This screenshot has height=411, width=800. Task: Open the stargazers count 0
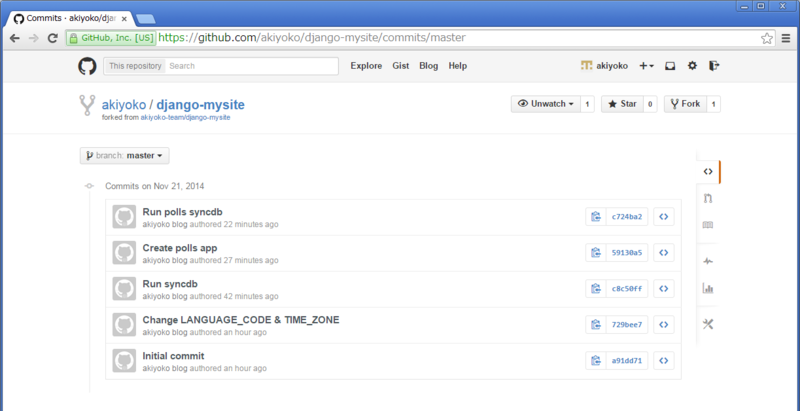coord(650,104)
